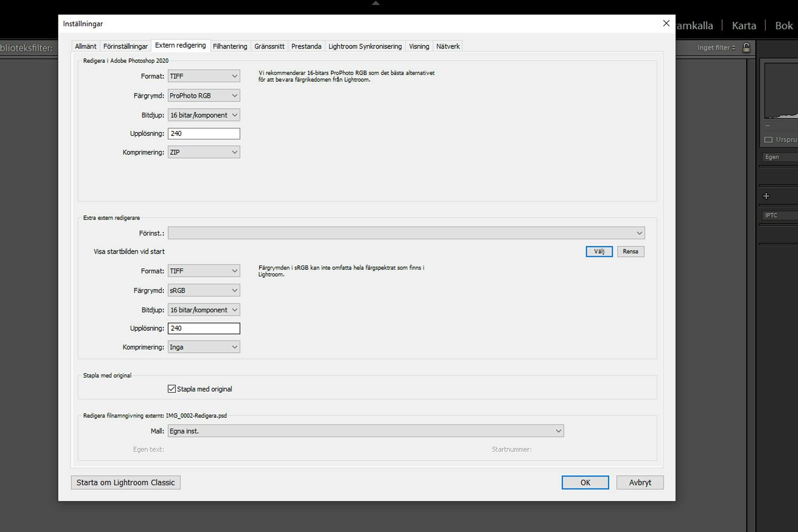Viewport: 798px width, 532px height.
Task: Click extra editor Upplösning field
Action: [204, 328]
